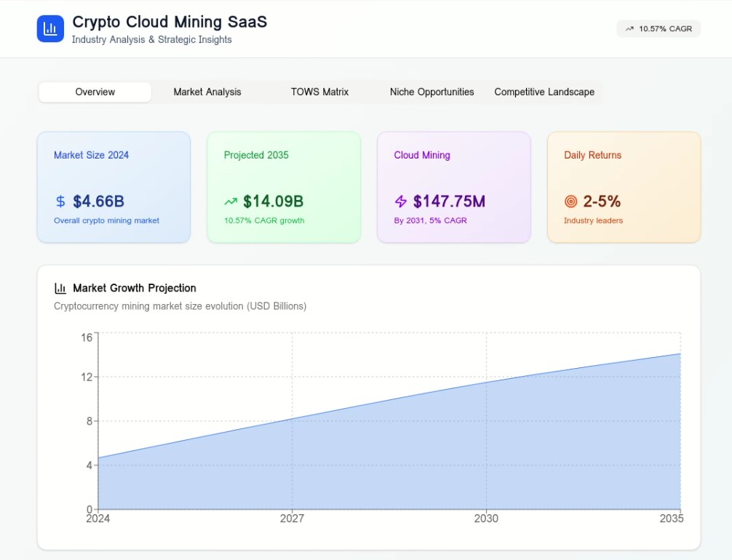Image resolution: width=732 pixels, height=560 pixels.
Task: Click the trending arrow in CAGR badge
Action: click(629, 29)
